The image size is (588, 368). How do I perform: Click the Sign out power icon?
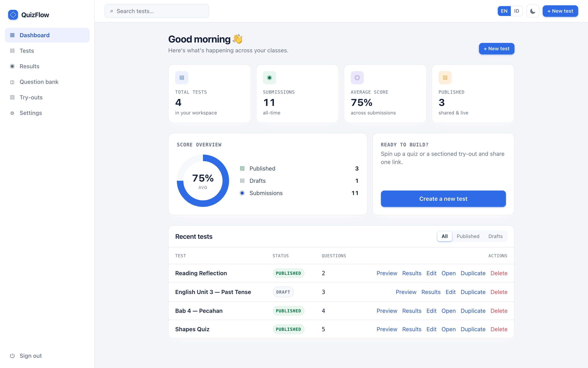[12, 356]
